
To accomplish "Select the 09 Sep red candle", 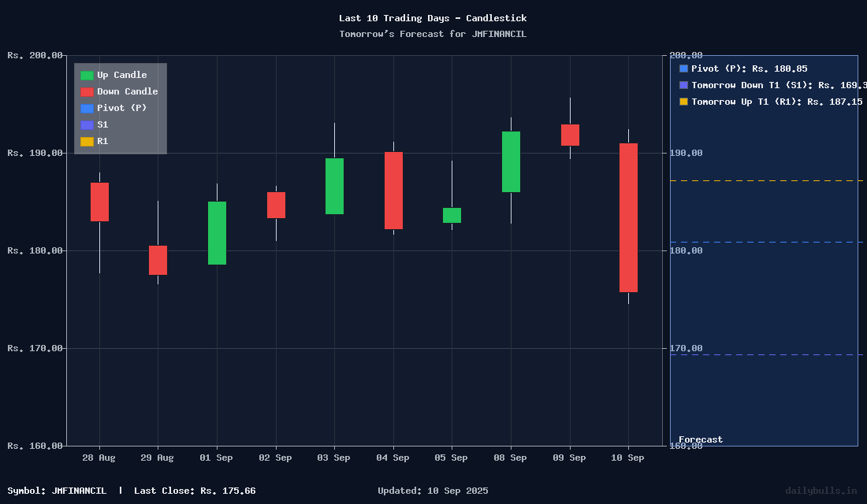I will pos(570,135).
